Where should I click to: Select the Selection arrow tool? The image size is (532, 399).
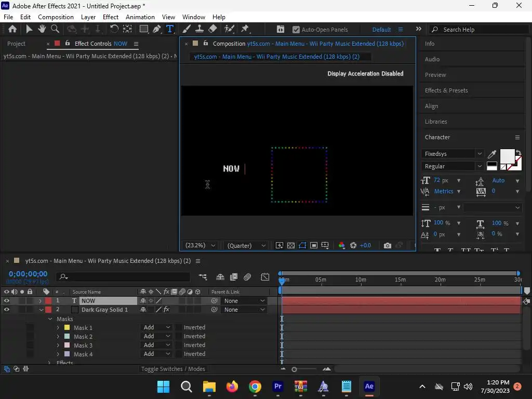(29, 29)
